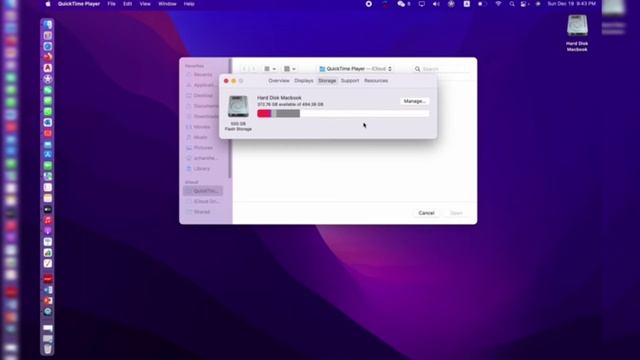This screenshot has width=640, height=360.
Task: Switch to the Overview tab
Action: click(x=279, y=81)
